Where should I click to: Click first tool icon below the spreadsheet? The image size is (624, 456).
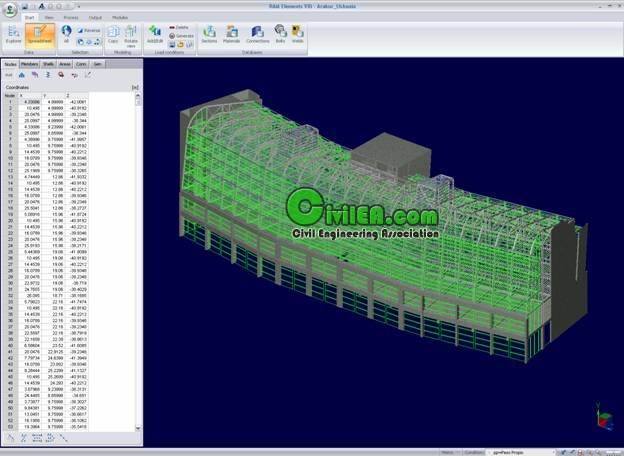pyautogui.click(x=11, y=438)
